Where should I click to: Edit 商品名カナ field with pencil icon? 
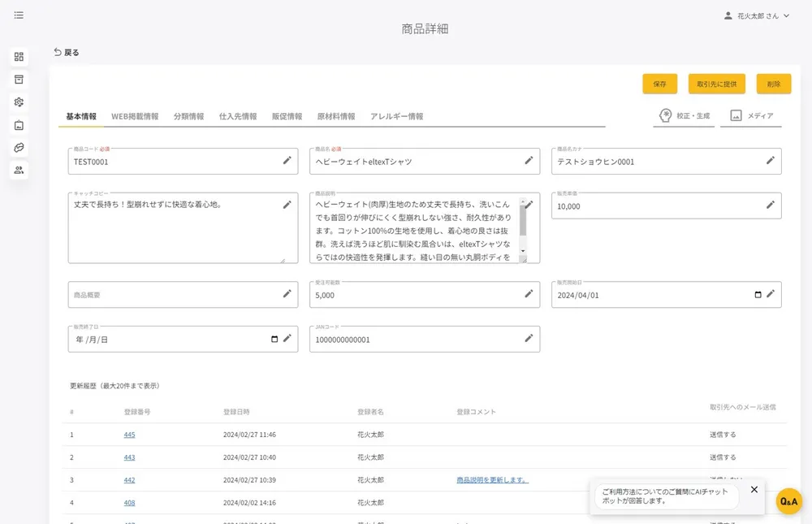pos(771,161)
